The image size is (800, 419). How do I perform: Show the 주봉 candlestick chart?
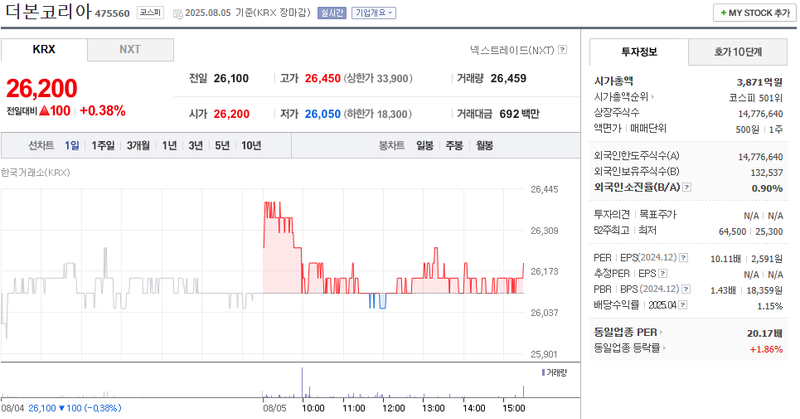pos(454,145)
